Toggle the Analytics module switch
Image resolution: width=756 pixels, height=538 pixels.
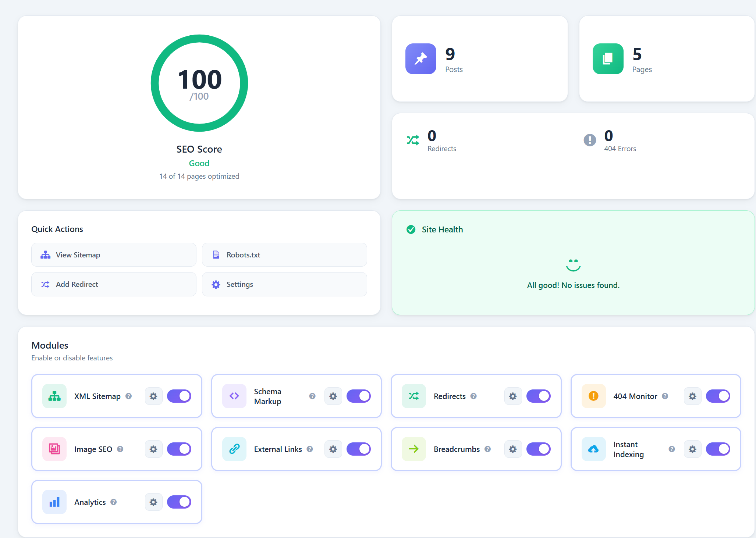coord(179,502)
